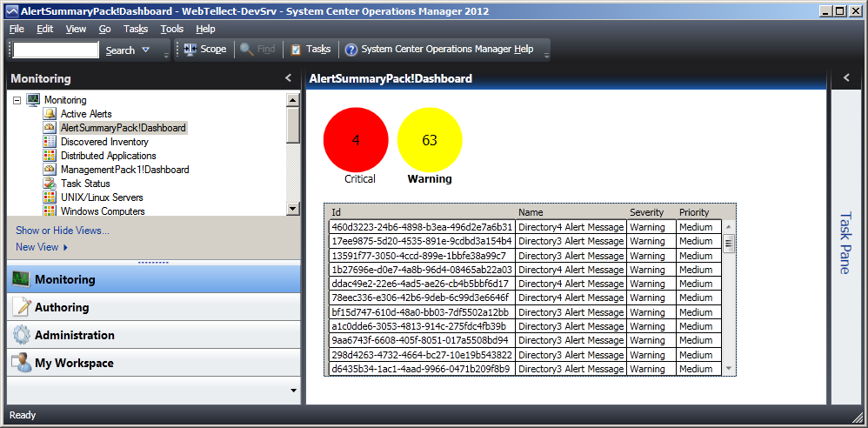Click Show or Hide Views link
The height and width of the screenshot is (428, 868).
63,231
